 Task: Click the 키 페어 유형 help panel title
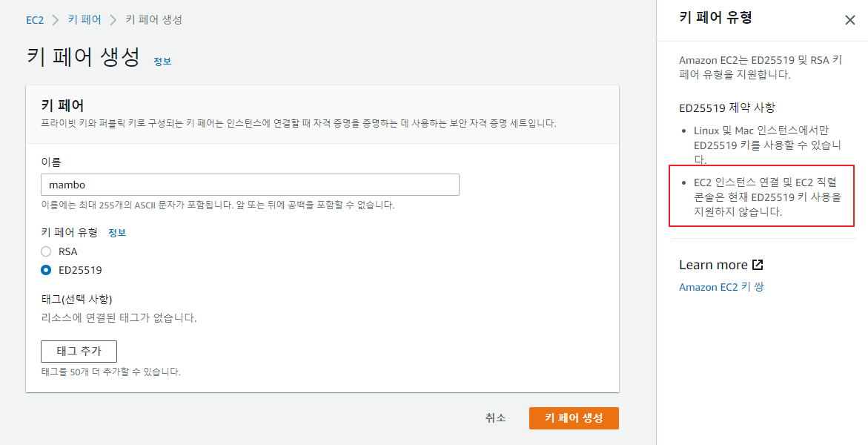coord(715,18)
